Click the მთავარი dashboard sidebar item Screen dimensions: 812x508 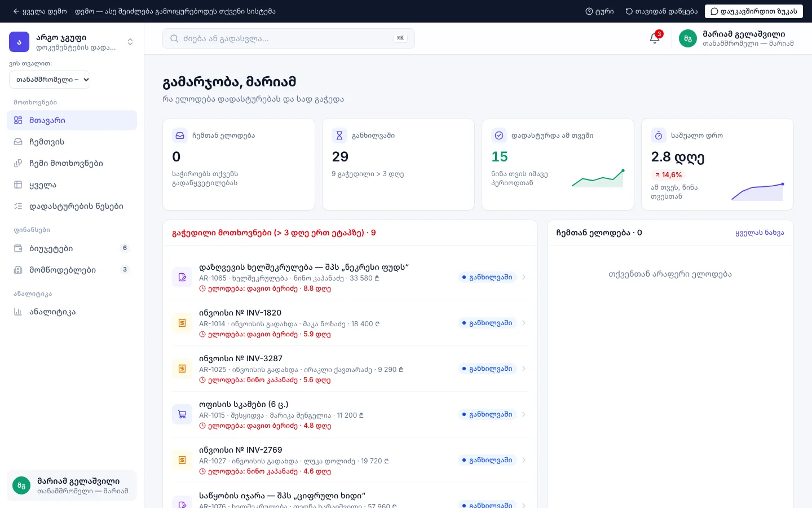click(x=72, y=120)
